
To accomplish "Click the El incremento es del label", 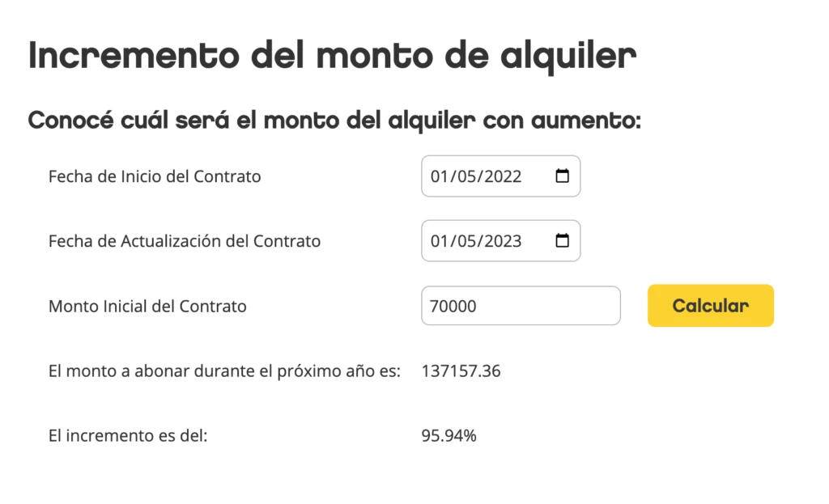I will (x=128, y=434).
